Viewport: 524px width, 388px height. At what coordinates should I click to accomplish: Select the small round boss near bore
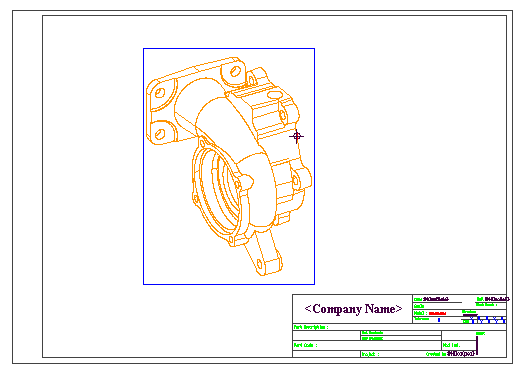(x=247, y=181)
